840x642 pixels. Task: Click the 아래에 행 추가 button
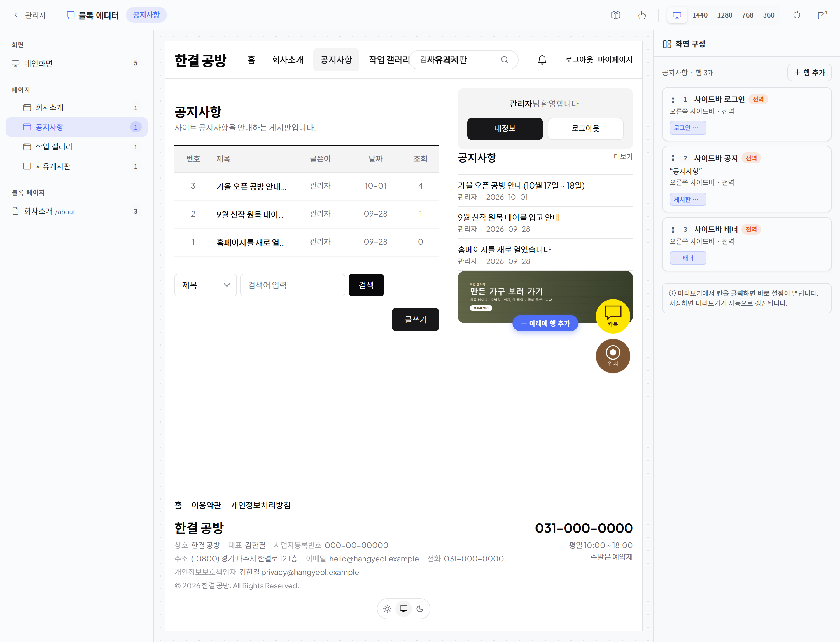coord(545,323)
